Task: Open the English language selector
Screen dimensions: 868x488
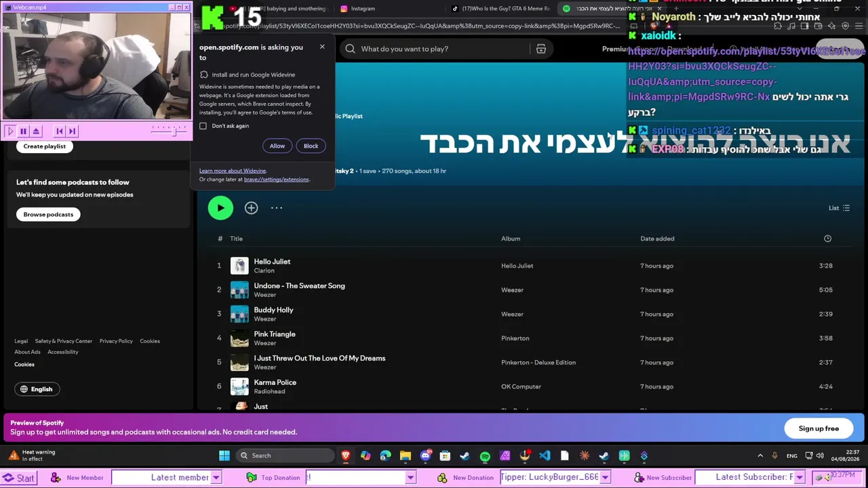Action: click(36, 389)
